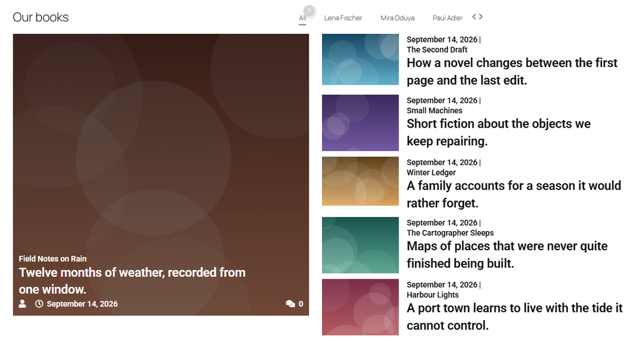This screenshot has width=644, height=341.
Task: Open the Twelve months of weather headline
Action: pyautogui.click(x=132, y=281)
